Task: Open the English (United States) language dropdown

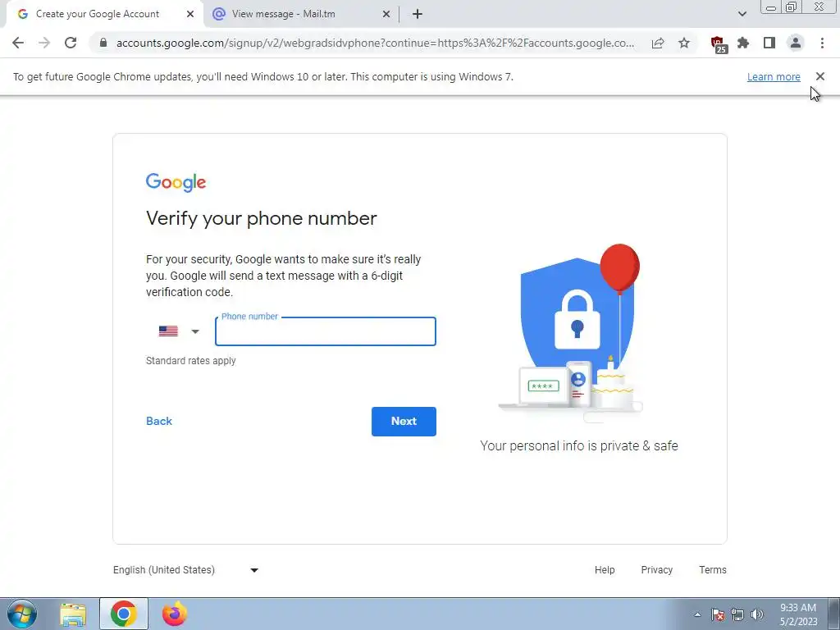Action: click(x=185, y=570)
